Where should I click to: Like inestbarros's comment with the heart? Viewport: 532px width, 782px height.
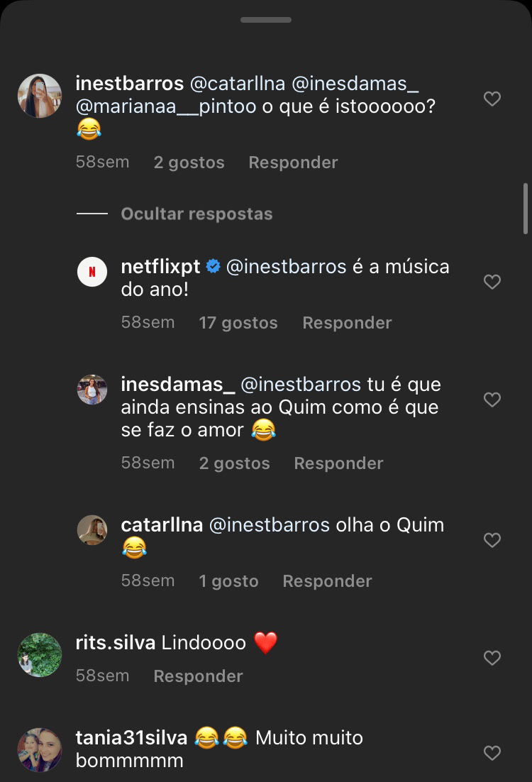(x=492, y=99)
